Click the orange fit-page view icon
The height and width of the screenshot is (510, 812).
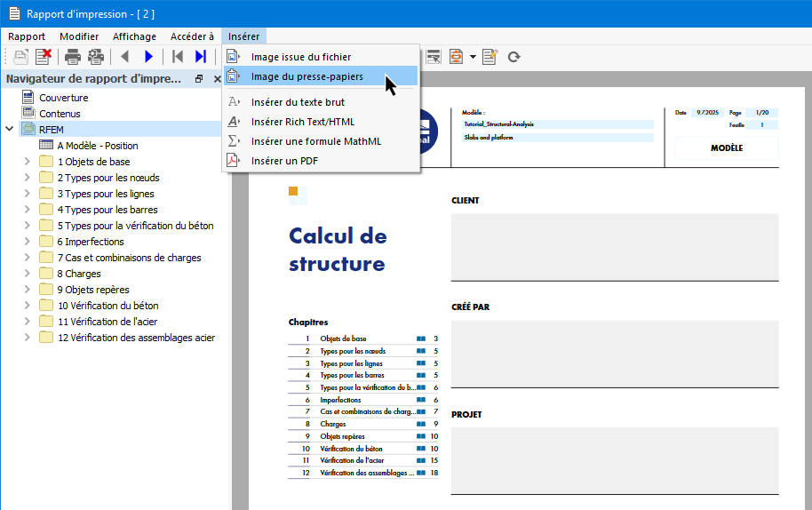pyautogui.click(x=457, y=57)
